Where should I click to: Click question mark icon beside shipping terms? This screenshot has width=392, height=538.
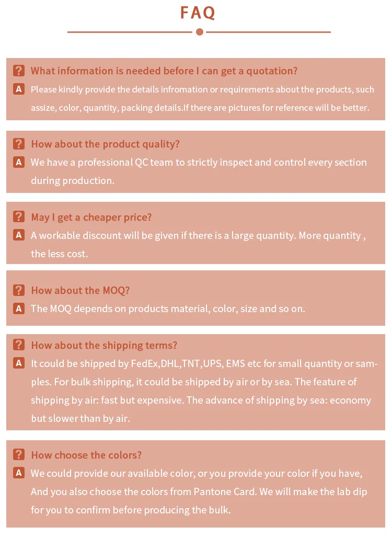(19, 345)
